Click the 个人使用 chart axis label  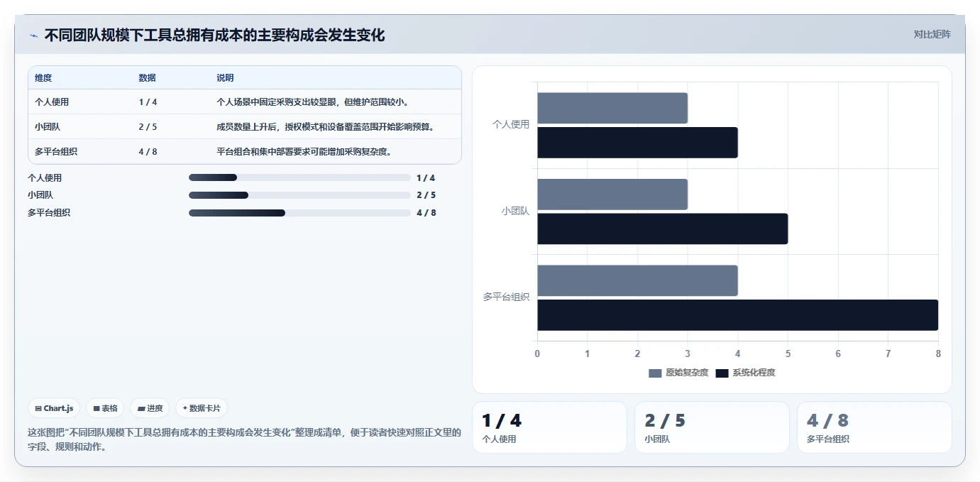coord(511,124)
